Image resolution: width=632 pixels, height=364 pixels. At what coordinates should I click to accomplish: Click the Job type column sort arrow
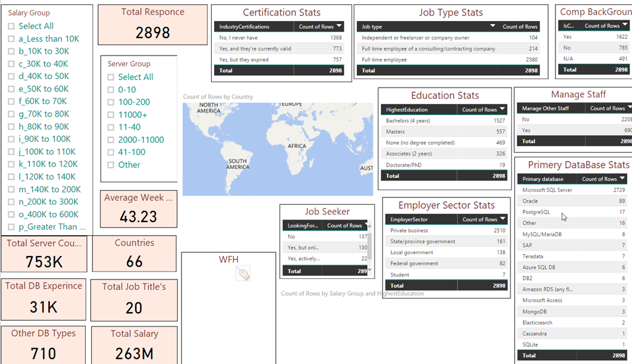click(493, 27)
